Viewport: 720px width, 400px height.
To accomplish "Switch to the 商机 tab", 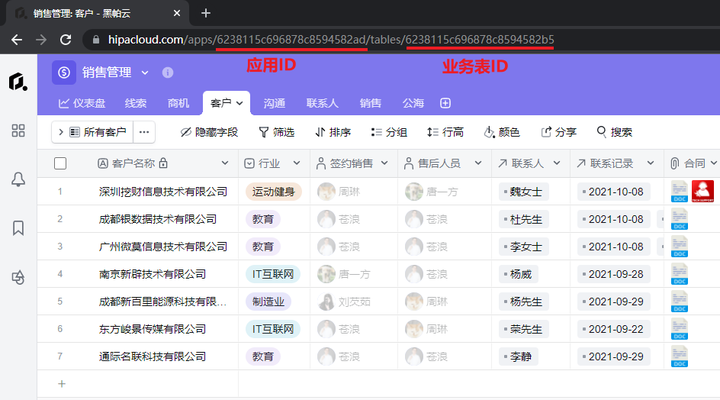I will [x=178, y=103].
